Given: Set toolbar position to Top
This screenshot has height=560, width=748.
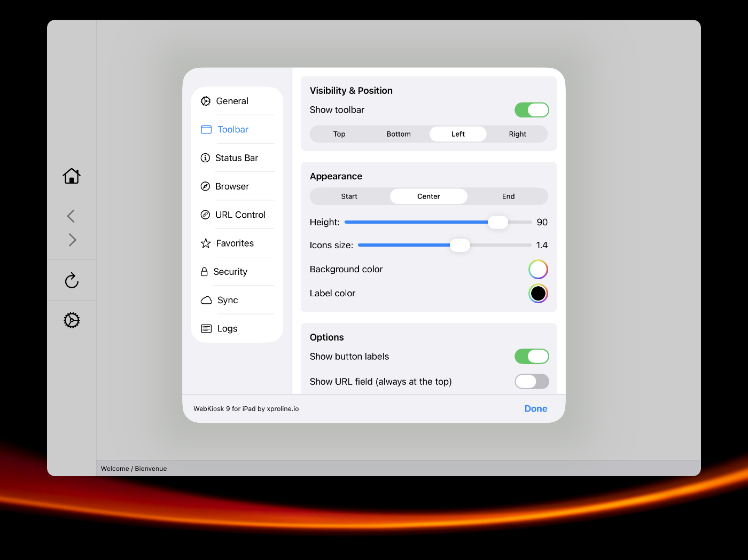Looking at the screenshot, I should (x=339, y=134).
